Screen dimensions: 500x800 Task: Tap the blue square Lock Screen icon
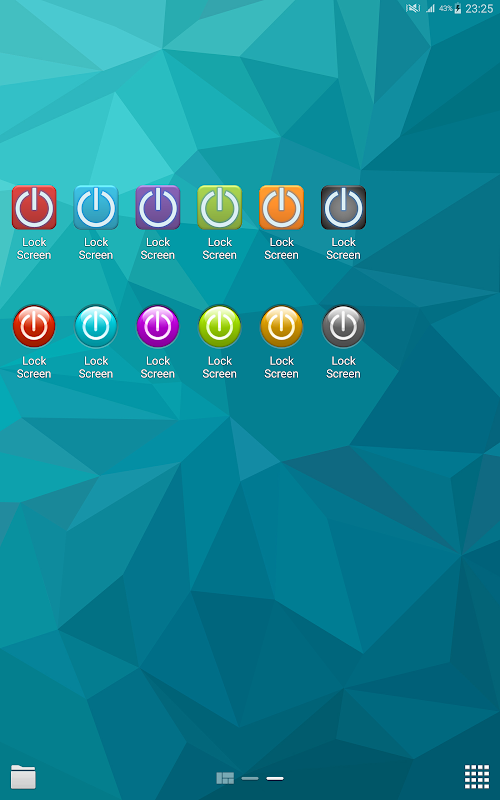pyautogui.click(x=96, y=208)
